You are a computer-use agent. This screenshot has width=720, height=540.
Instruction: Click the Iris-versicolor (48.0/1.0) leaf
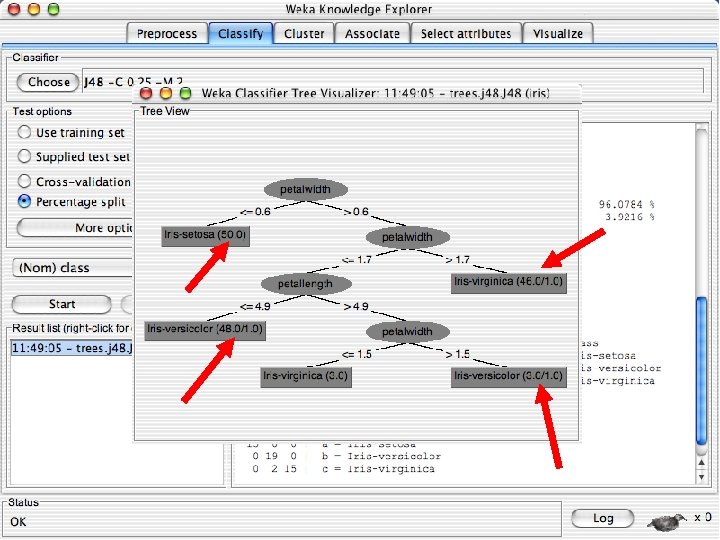click(205, 329)
